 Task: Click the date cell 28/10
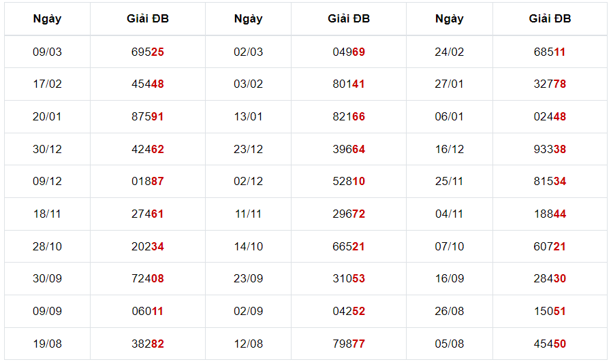click(x=47, y=246)
